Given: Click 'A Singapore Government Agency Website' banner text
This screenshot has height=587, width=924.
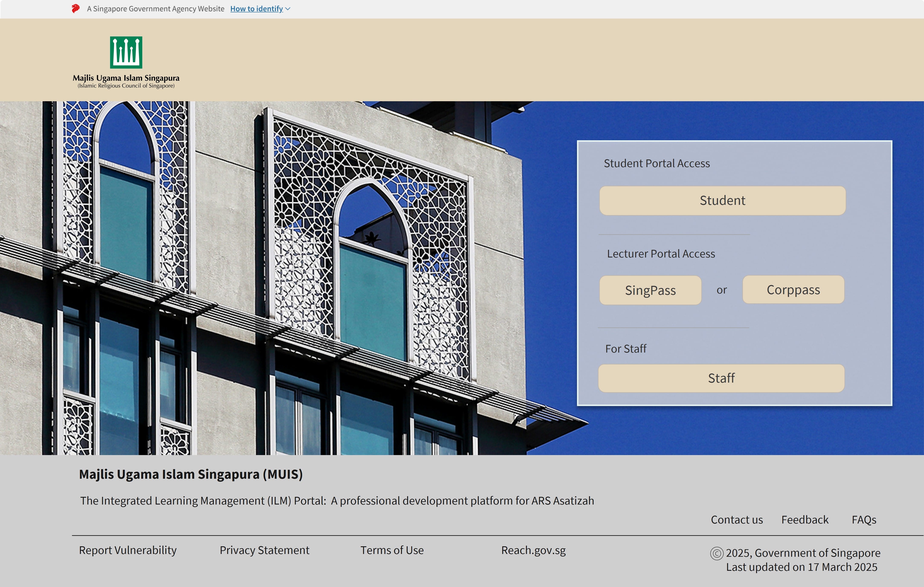Looking at the screenshot, I should click(155, 9).
